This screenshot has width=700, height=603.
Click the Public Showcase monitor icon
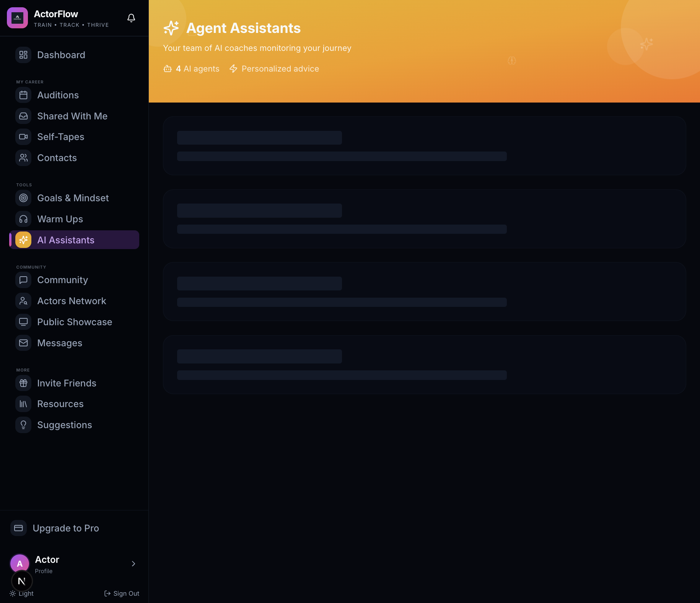pyautogui.click(x=23, y=322)
